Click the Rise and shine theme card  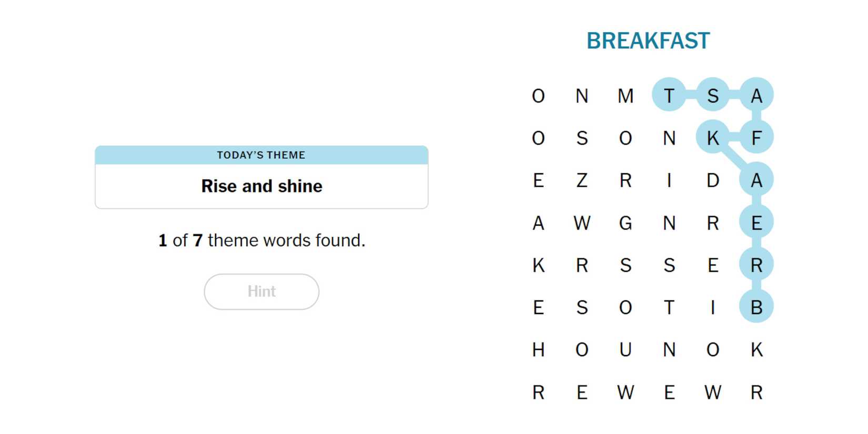261,177
